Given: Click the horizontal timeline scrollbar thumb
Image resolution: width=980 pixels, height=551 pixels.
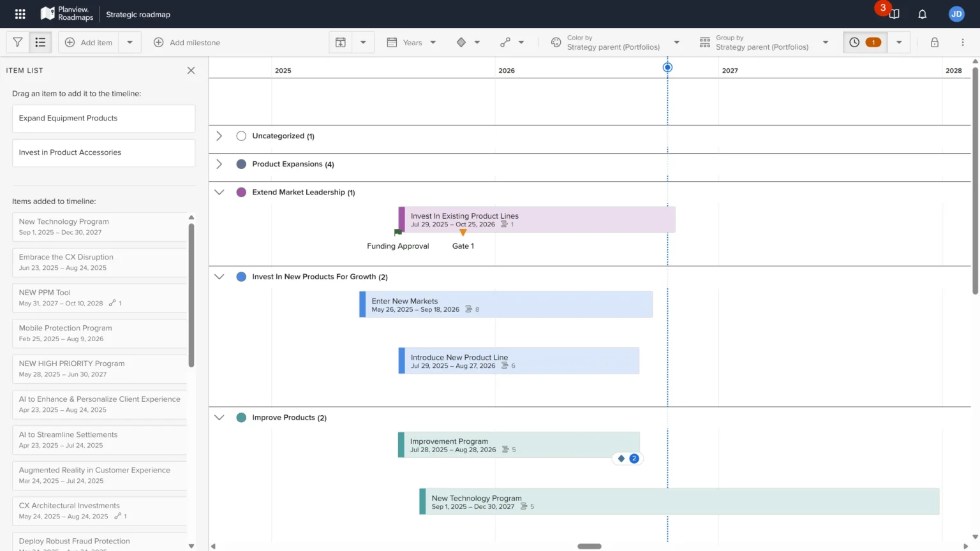Looking at the screenshot, I should [x=590, y=546].
